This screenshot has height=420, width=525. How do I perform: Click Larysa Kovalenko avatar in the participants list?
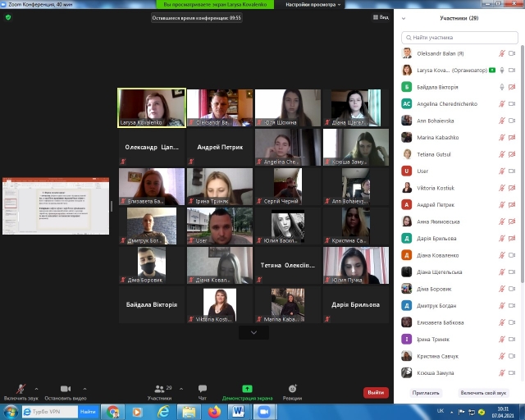407,70
